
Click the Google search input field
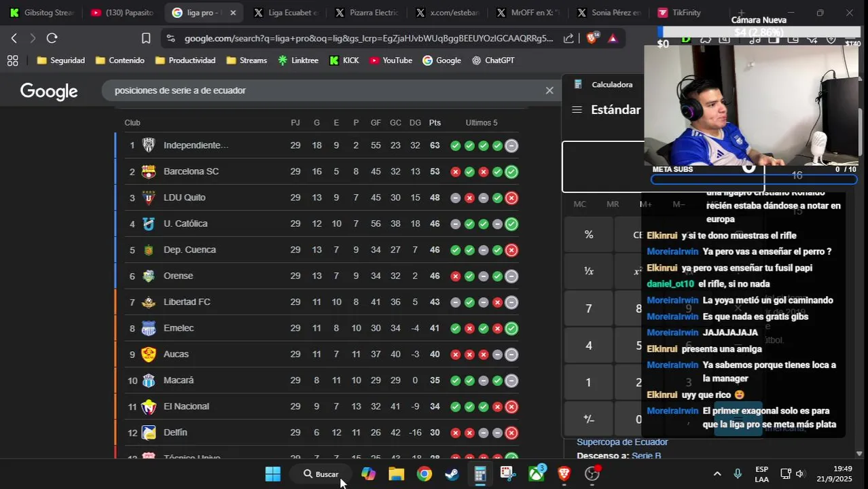click(x=326, y=90)
